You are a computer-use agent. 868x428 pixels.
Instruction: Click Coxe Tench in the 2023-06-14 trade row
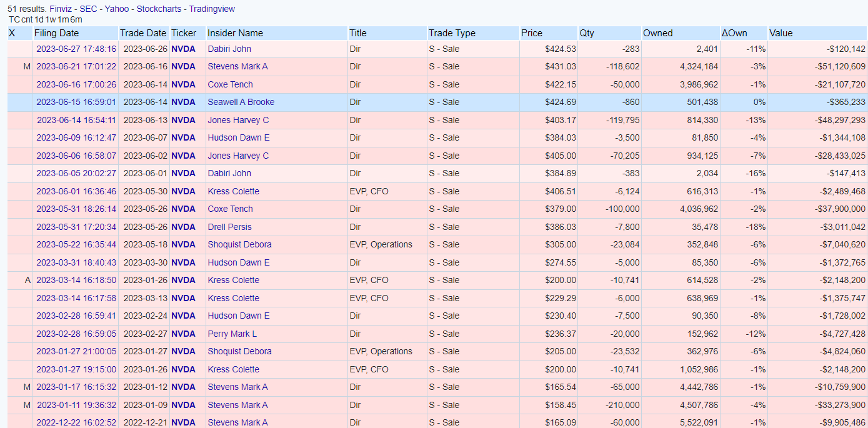pos(231,84)
